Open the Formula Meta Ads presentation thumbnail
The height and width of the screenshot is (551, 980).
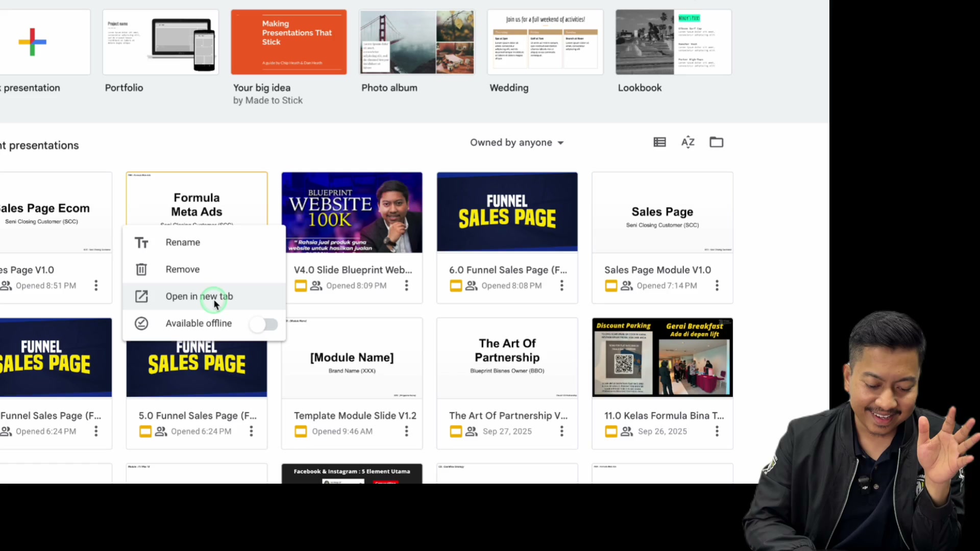point(197,199)
